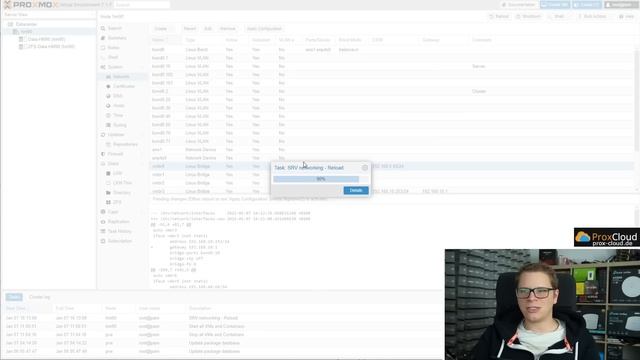Screen dimensions: 640x360
Task: Open the Certificates section
Action: tap(123, 87)
